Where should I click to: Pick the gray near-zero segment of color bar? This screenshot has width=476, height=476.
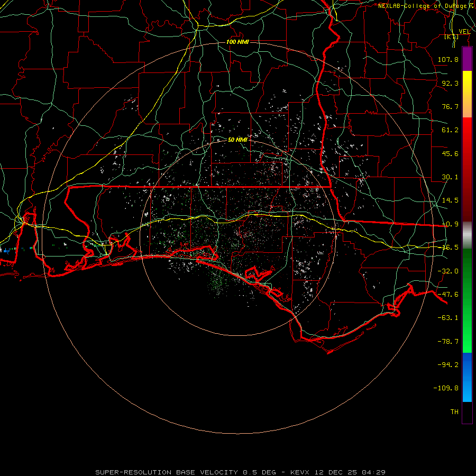pos(467,235)
